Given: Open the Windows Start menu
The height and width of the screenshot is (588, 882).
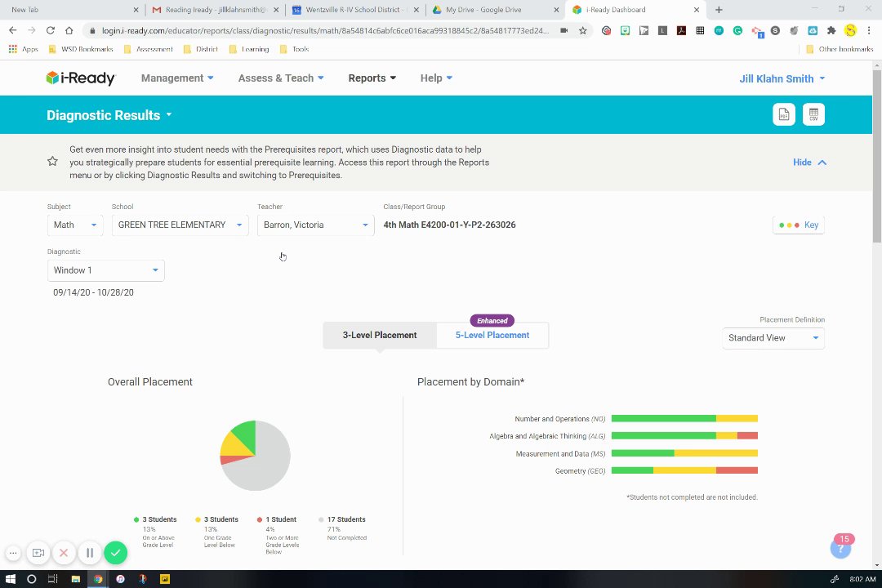Looking at the screenshot, I should (10, 579).
